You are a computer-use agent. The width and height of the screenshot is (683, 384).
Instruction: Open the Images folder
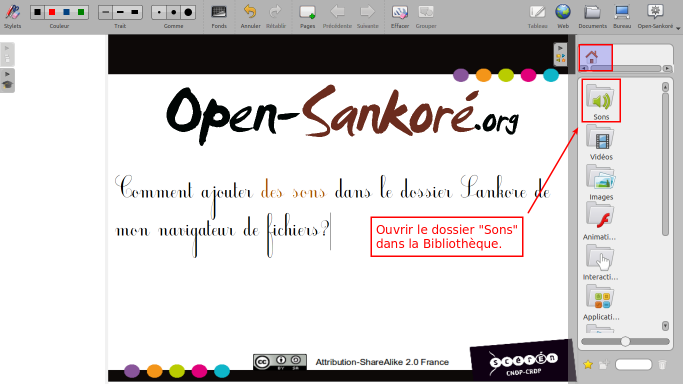601,182
